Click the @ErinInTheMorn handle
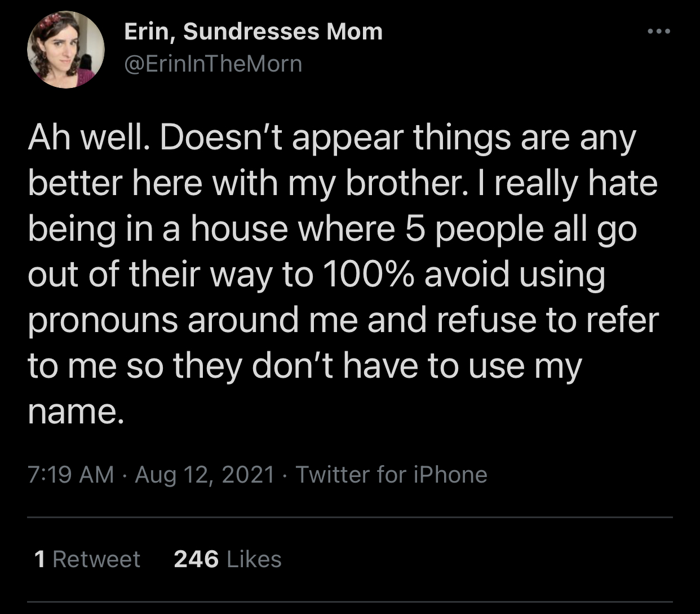This screenshot has width=700, height=614. tap(213, 64)
